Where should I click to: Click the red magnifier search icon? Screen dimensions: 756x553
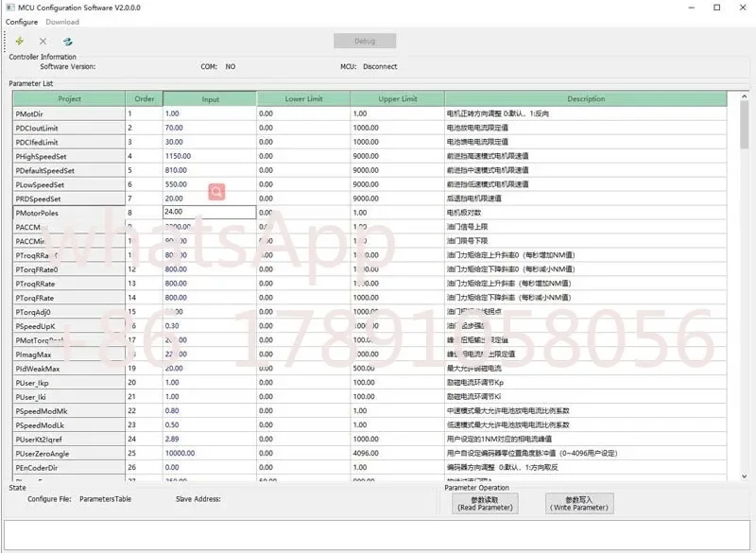point(217,192)
